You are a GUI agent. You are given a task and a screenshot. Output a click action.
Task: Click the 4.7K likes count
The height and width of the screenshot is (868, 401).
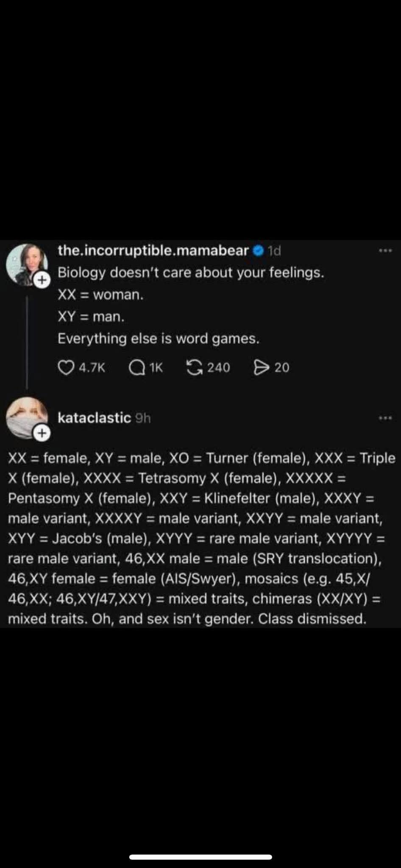coord(92,367)
